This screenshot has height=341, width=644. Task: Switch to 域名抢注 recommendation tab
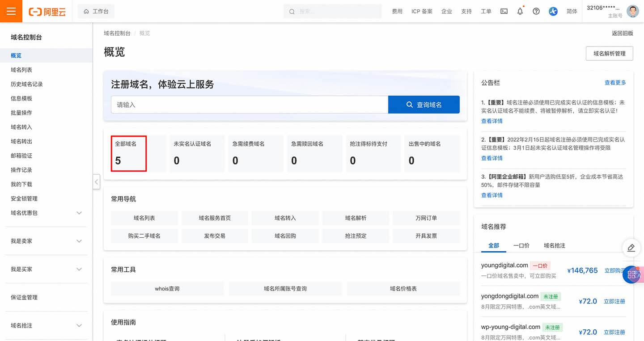pos(555,245)
